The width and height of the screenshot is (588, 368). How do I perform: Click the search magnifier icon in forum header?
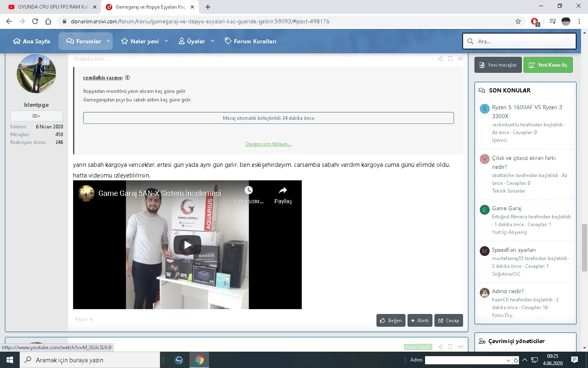470,41
